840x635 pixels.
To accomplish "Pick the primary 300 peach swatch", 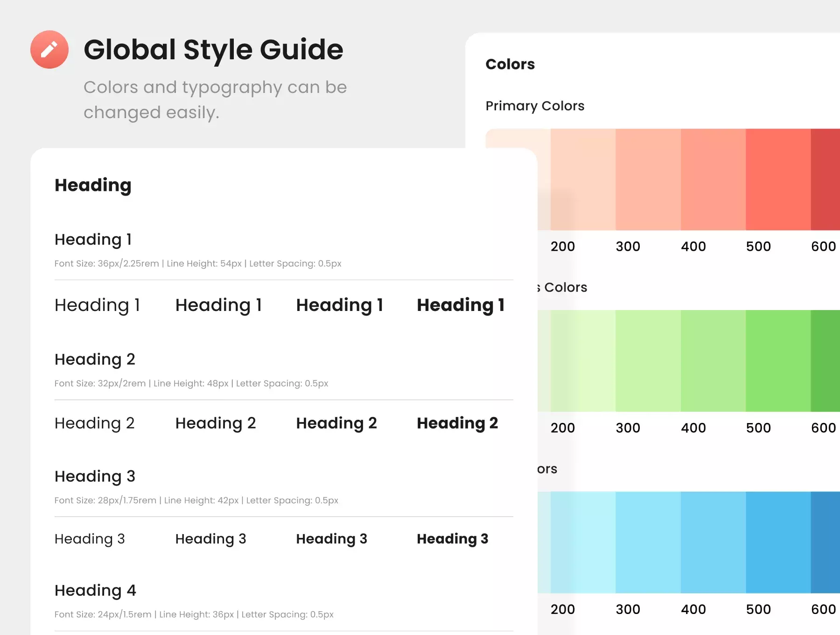I will click(648, 179).
